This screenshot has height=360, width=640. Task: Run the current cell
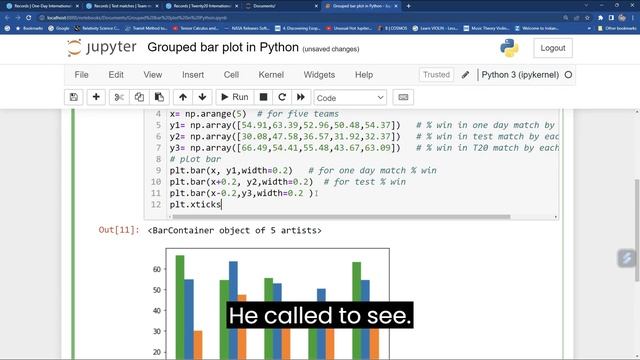click(235, 97)
